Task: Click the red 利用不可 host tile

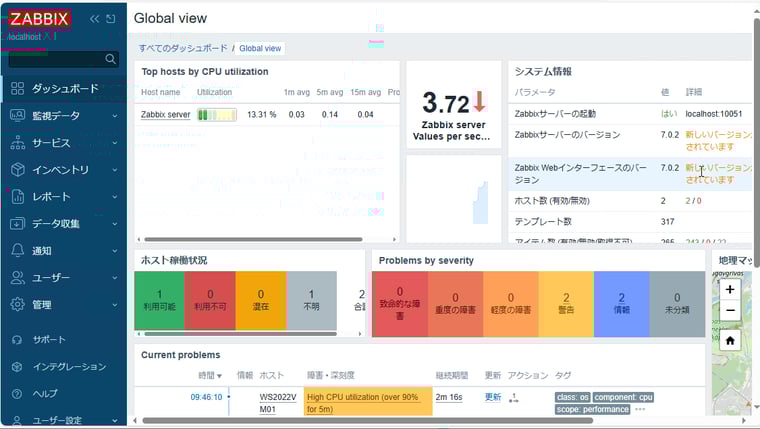Action: coord(210,301)
